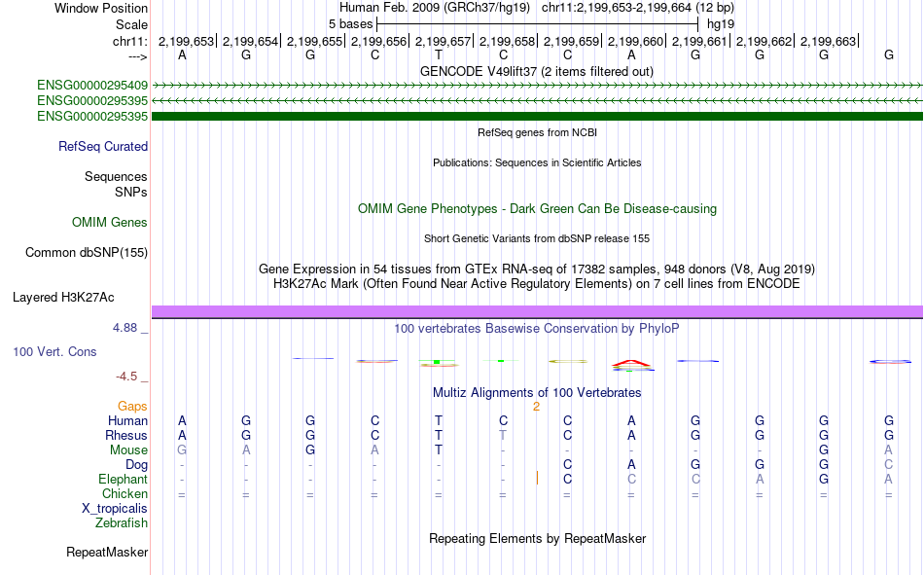Viewport: 924px width, 575px height.
Task: Open the OMIM Genes track label
Action: pos(110,223)
